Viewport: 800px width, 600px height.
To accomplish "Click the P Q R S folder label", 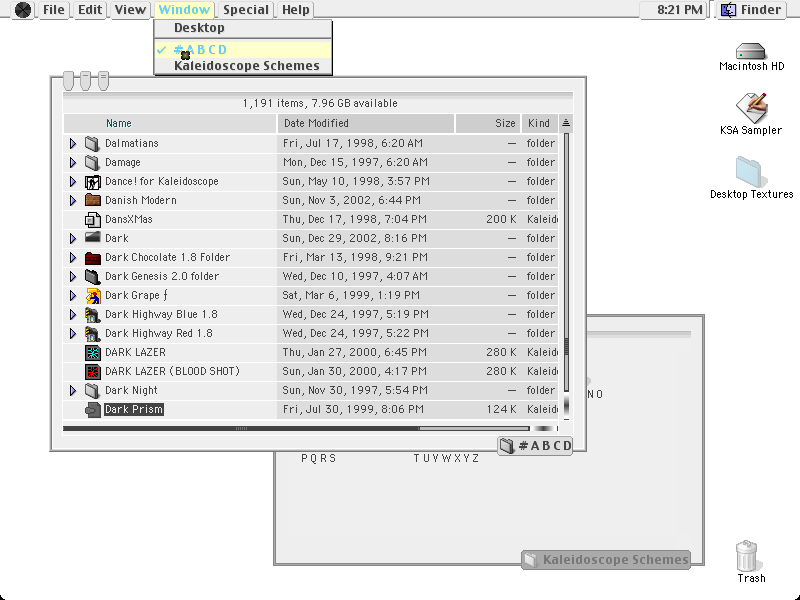I will (318, 458).
